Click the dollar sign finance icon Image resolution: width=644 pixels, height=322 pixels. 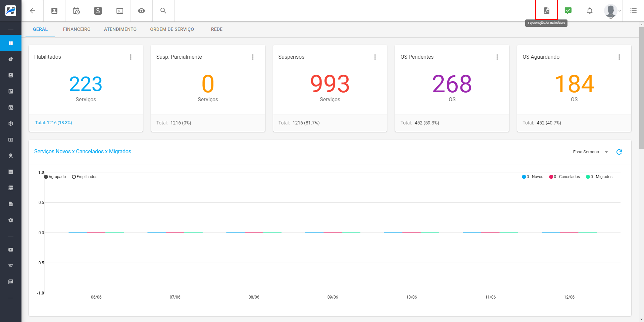[x=98, y=11]
